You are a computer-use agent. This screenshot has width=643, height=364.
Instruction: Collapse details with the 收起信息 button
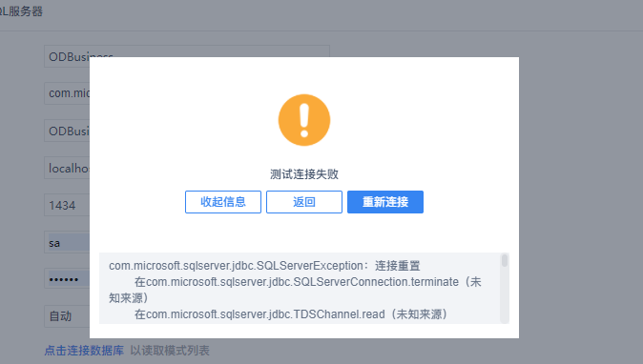tap(222, 202)
